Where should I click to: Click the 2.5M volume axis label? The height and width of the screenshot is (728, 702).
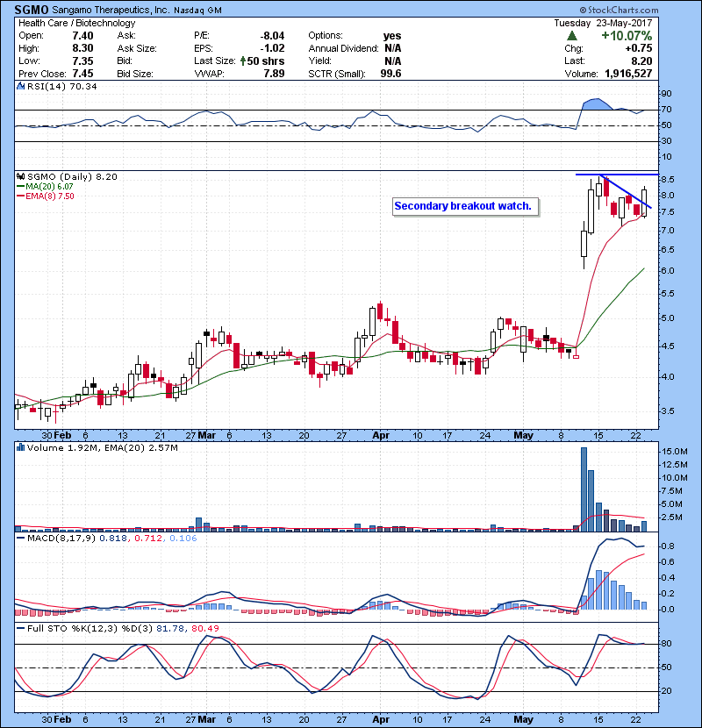(672, 517)
